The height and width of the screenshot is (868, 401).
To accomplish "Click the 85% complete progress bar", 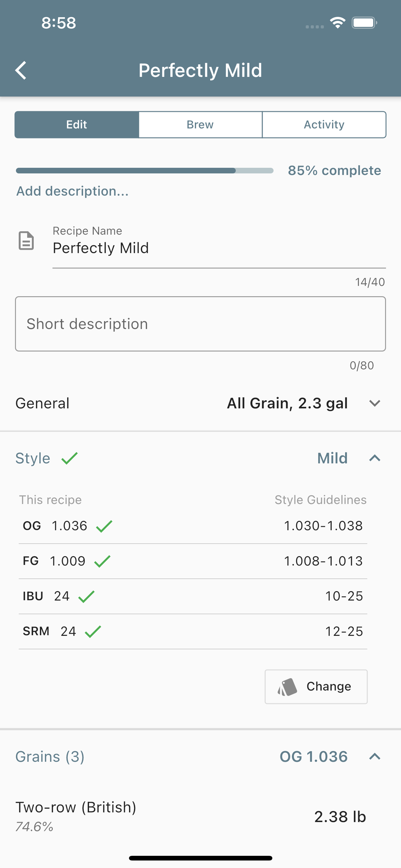I will tap(145, 171).
